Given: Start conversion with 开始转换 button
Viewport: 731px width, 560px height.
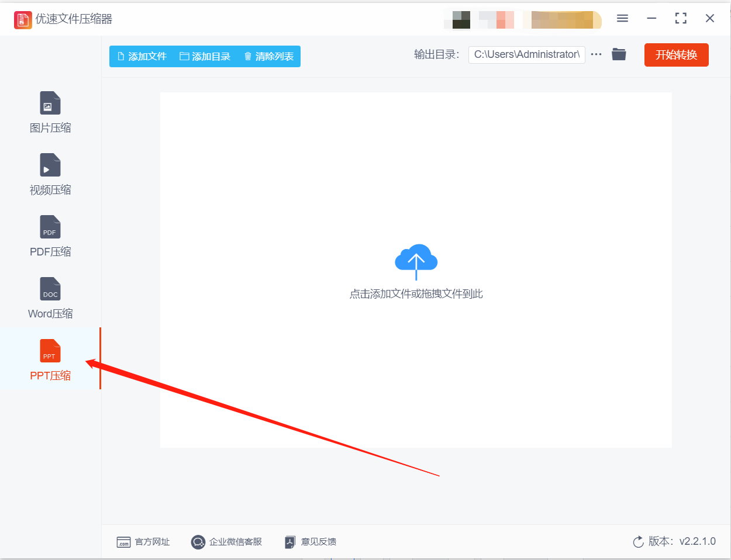Looking at the screenshot, I should [677, 55].
